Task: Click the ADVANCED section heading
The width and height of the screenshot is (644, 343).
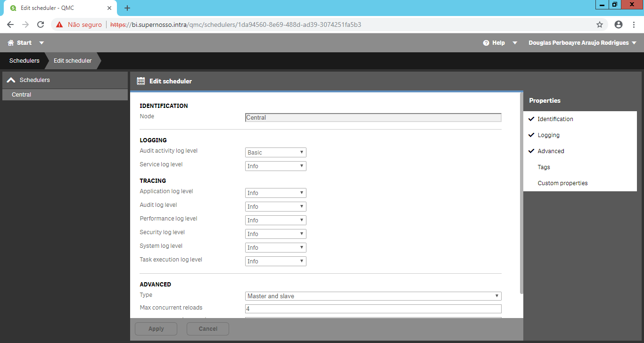Action: 155,285
